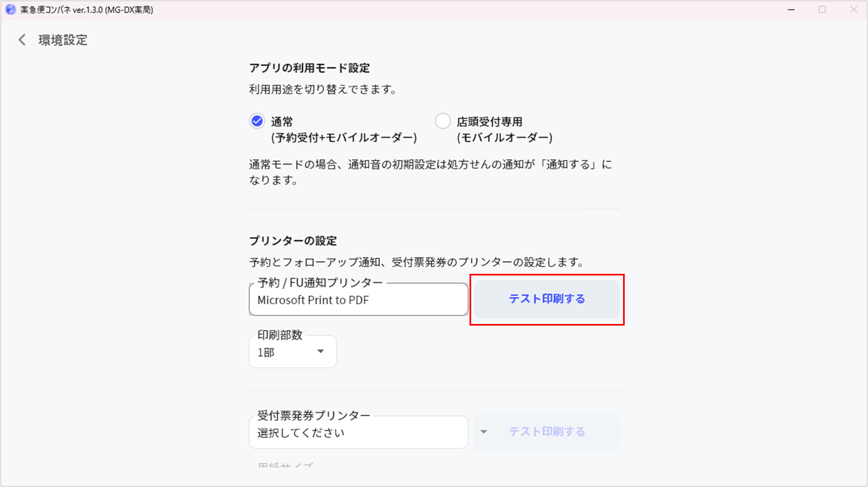Click the 1部 value in 印刷部数
868x487 pixels.
point(266,353)
